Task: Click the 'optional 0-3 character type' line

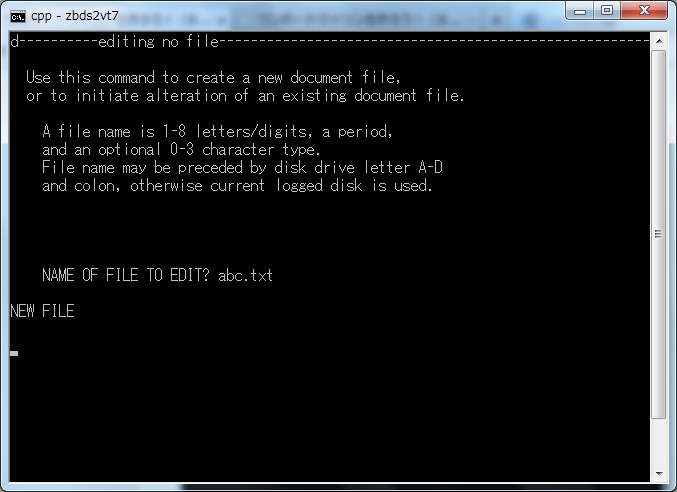Action: (x=181, y=149)
